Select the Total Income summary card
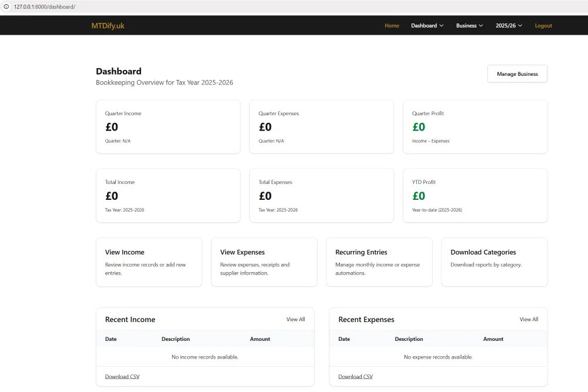588x392 pixels. (168, 195)
